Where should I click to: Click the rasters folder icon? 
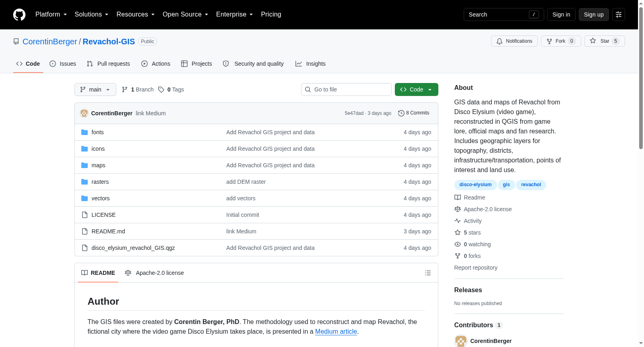(x=85, y=182)
